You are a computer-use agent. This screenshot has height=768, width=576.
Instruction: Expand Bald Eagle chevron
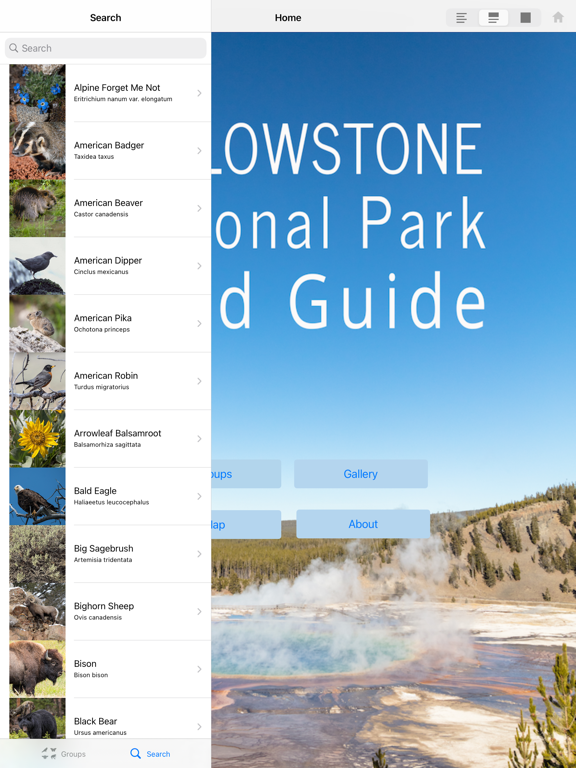(199, 496)
